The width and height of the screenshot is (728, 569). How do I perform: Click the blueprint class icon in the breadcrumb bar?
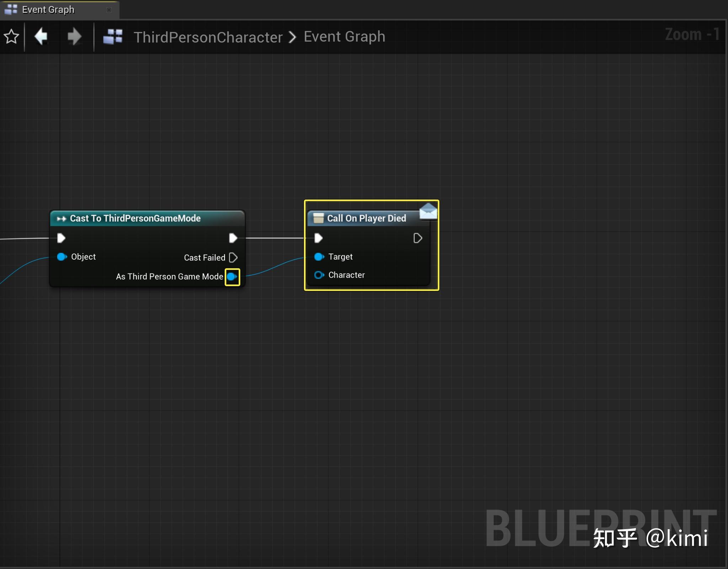click(112, 37)
